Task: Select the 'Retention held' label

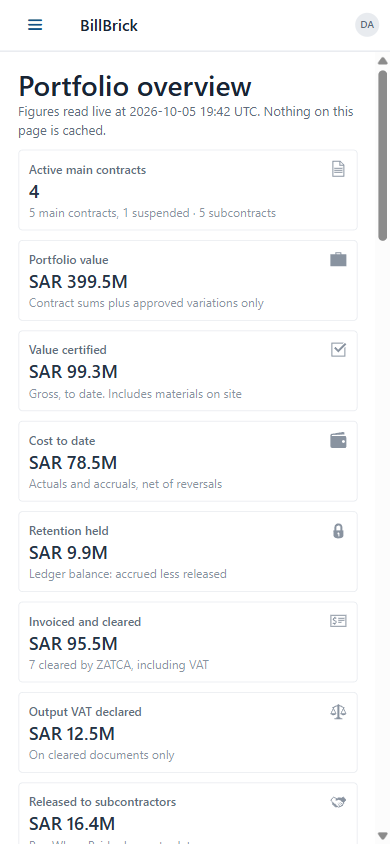Action: (x=69, y=531)
